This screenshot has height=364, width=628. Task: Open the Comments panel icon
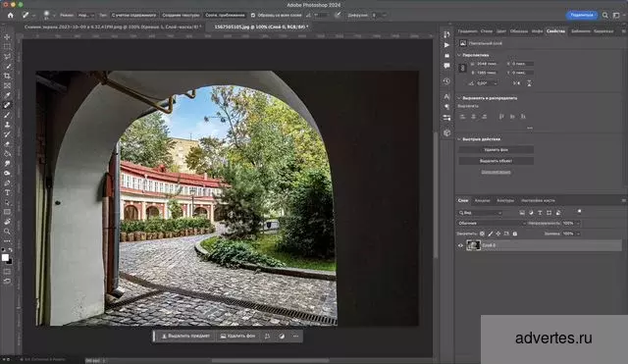point(447,66)
